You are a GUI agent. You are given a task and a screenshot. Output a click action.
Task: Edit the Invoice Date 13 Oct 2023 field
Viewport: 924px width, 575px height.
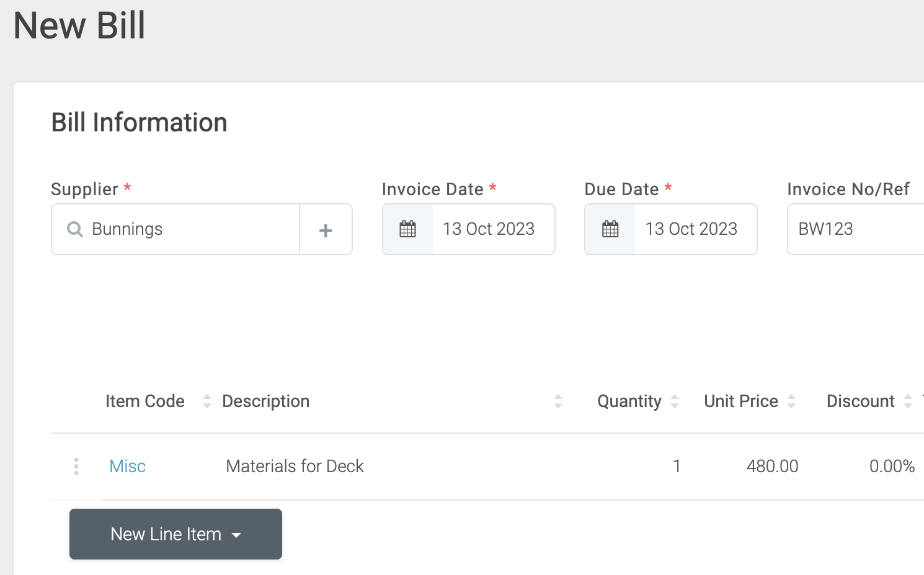(x=489, y=229)
